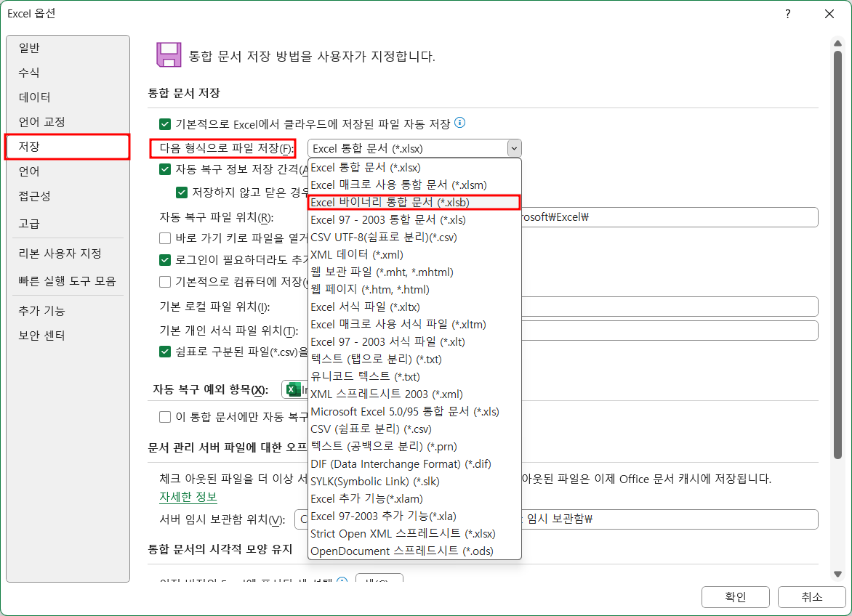Choose CSV (쉼표로 분리) (*.csv)

coord(414,429)
